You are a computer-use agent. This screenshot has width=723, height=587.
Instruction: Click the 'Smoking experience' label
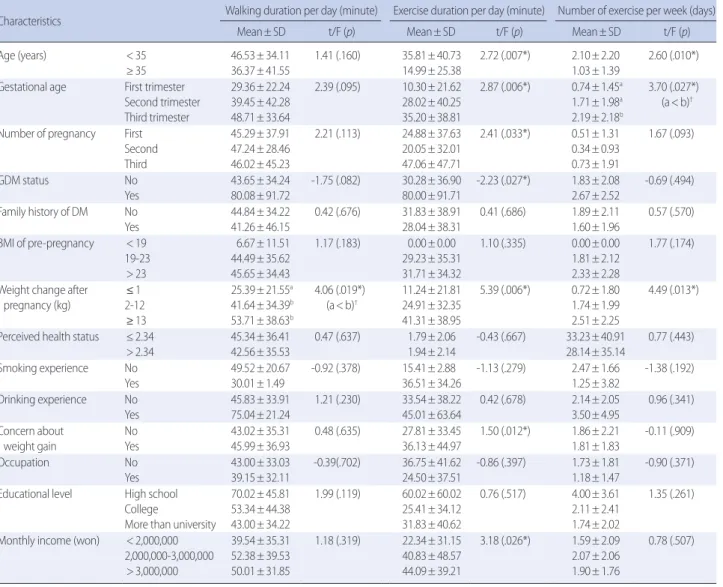(x=44, y=368)
